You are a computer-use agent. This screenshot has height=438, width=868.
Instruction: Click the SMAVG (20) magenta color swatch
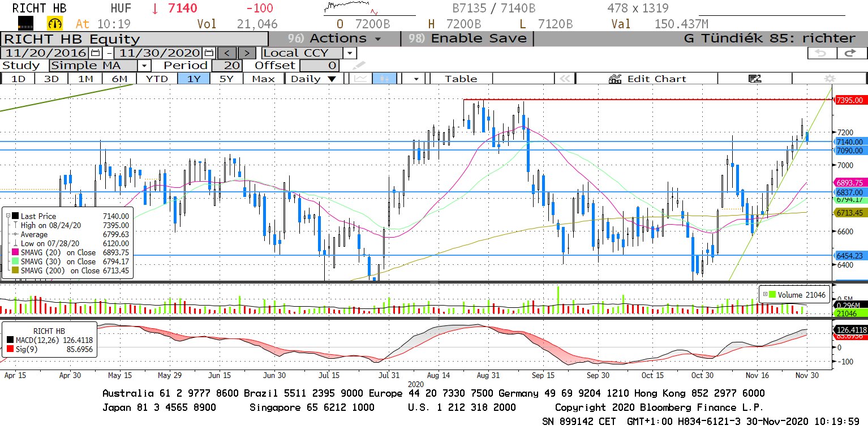click(15, 252)
